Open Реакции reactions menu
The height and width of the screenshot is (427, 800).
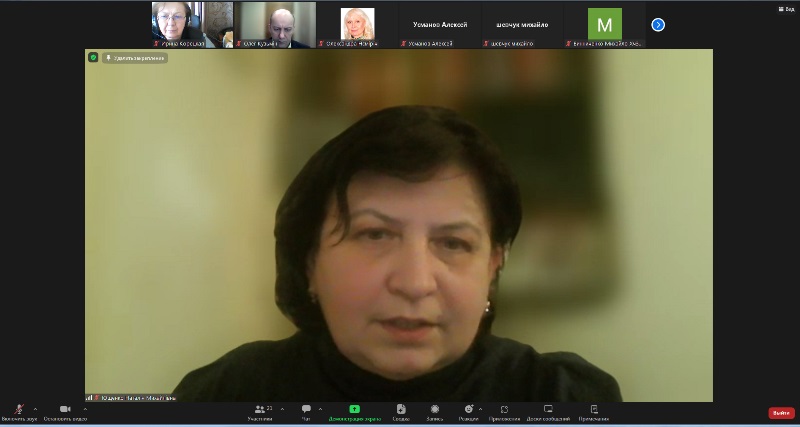(468, 412)
